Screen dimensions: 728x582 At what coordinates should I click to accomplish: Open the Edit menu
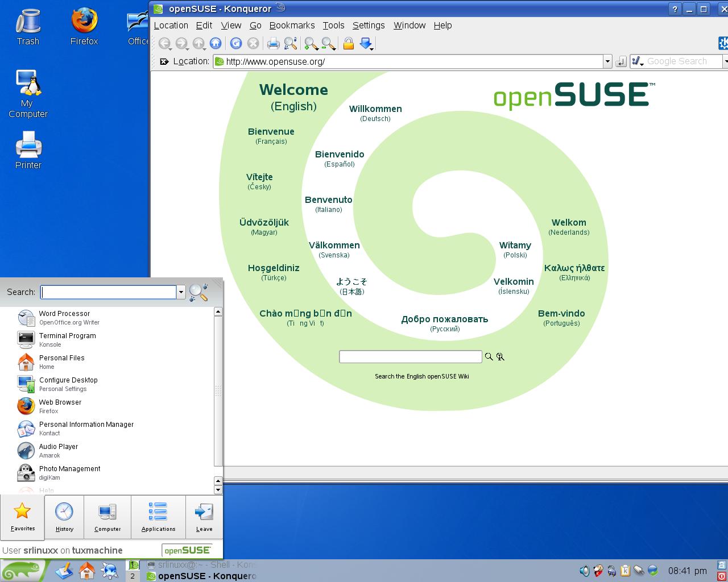click(204, 25)
